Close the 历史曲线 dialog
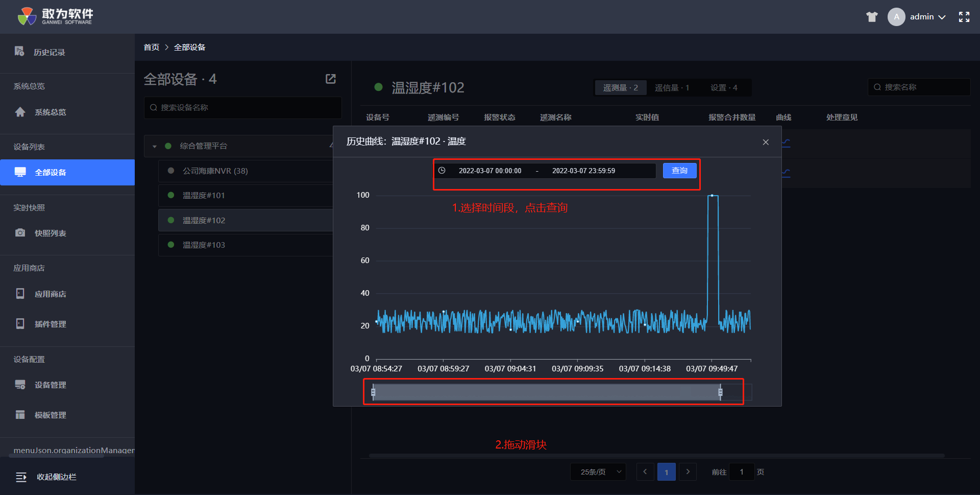The height and width of the screenshot is (495, 980). click(x=766, y=142)
